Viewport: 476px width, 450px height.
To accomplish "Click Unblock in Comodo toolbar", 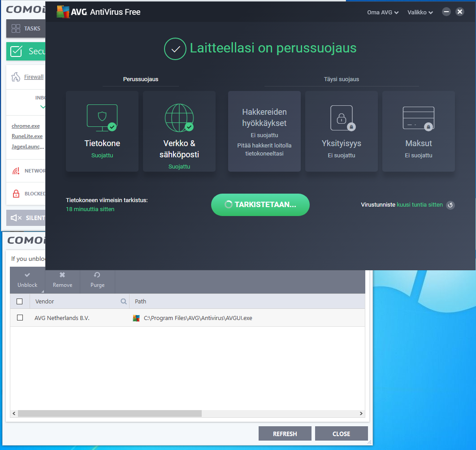I will [x=27, y=280].
